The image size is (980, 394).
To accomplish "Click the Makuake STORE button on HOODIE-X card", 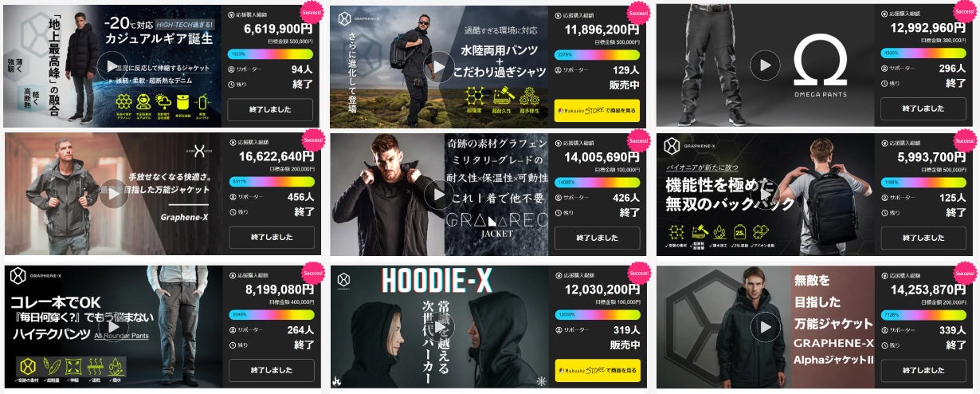I will pyautogui.click(x=597, y=371).
